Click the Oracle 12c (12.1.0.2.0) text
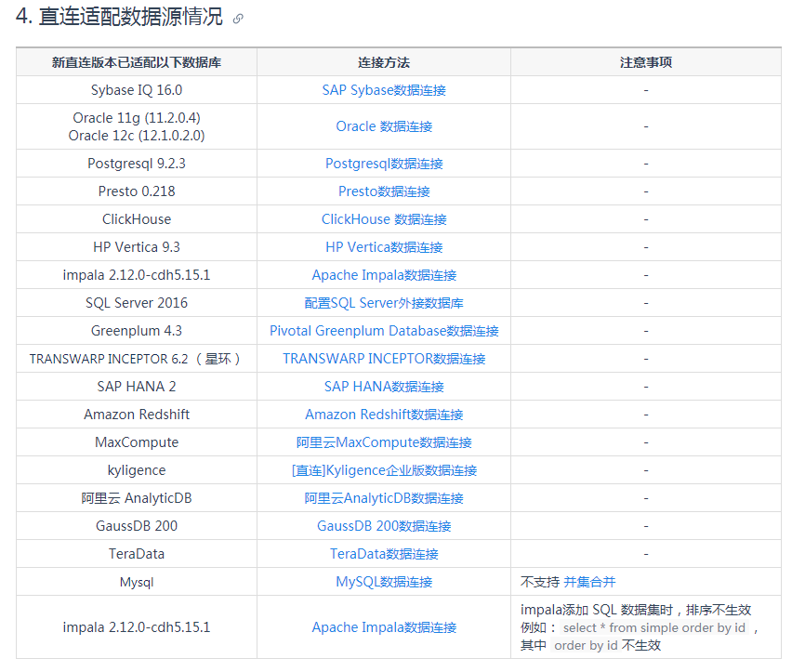792x672 pixels. tap(137, 136)
